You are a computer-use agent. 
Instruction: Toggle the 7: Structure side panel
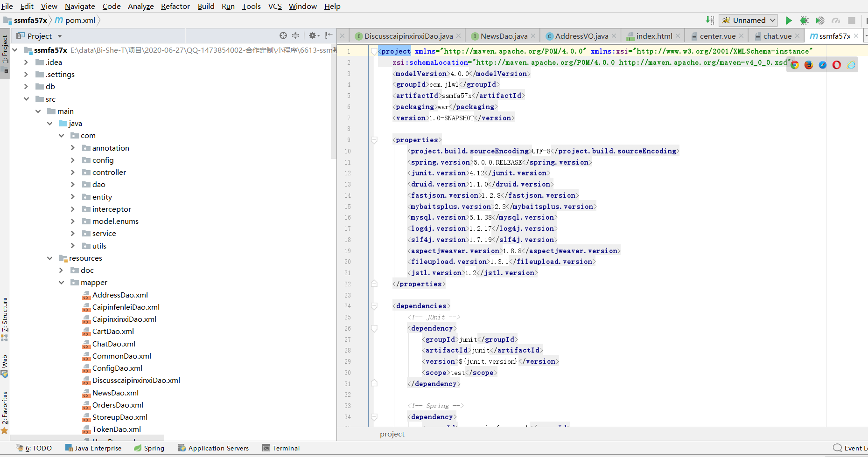(5, 319)
